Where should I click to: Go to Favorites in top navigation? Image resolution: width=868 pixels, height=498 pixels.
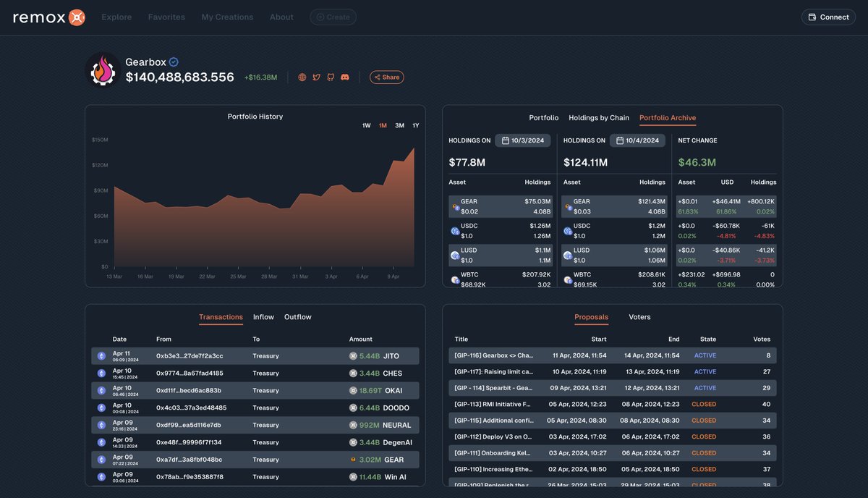pyautogui.click(x=166, y=17)
